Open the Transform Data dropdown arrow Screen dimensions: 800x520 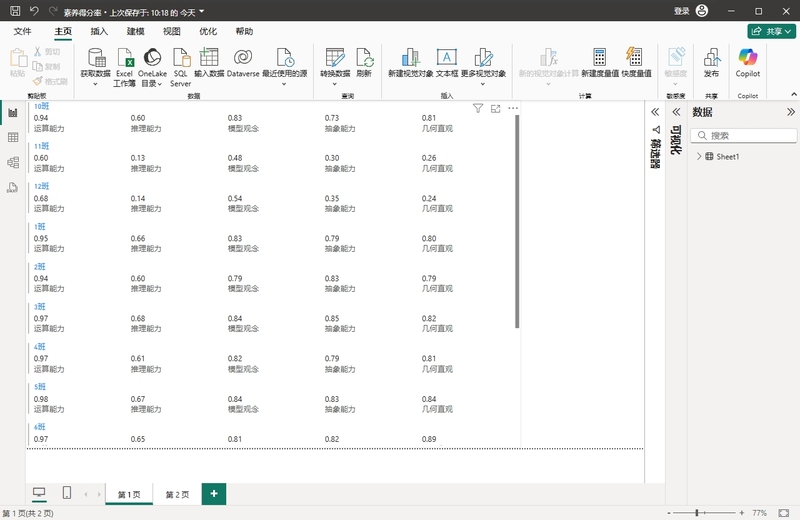coord(335,84)
